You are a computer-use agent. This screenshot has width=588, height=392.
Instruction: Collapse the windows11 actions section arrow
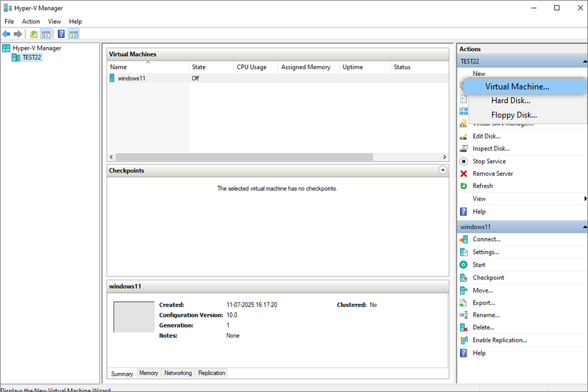pyautogui.click(x=585, y=227)
